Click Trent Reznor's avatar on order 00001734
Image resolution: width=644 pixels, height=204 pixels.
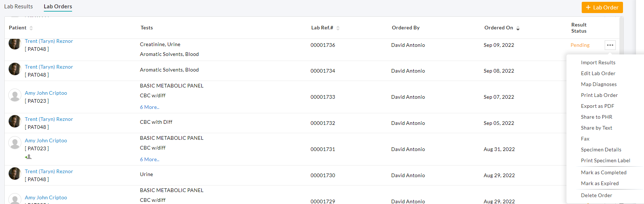pos(15,69)
